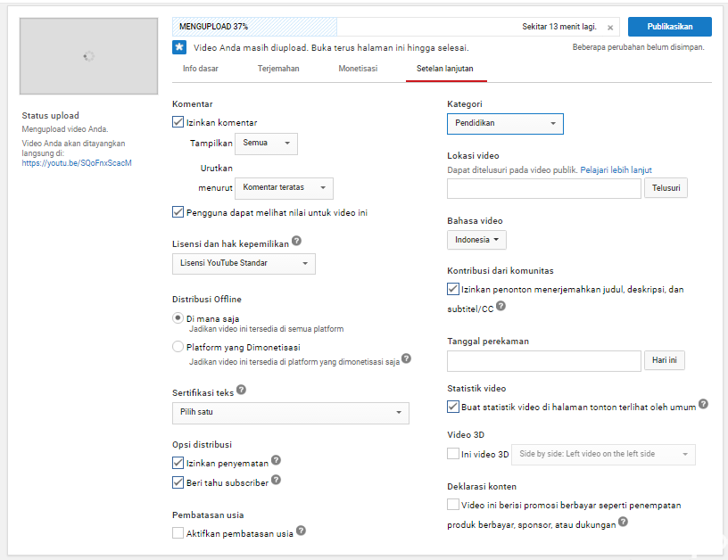
Task: Select Platform yang Dimonetisasi radio option
Action: click(x=178, y=347)
